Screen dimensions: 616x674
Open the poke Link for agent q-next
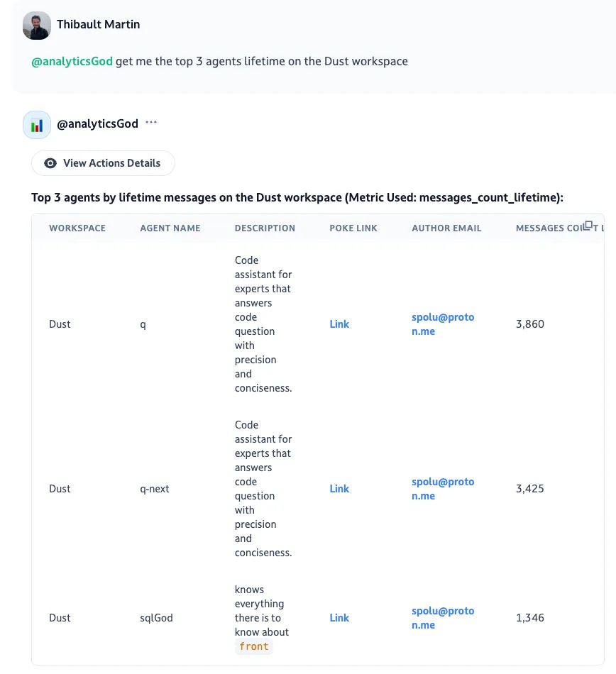pyautogui.click(x=339, y=489)
